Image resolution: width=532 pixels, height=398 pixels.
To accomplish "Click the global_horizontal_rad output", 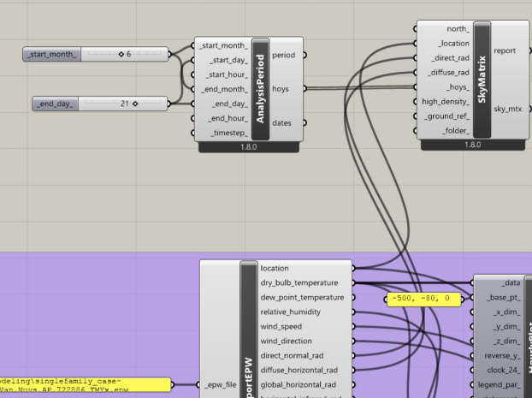I will 298,385.
